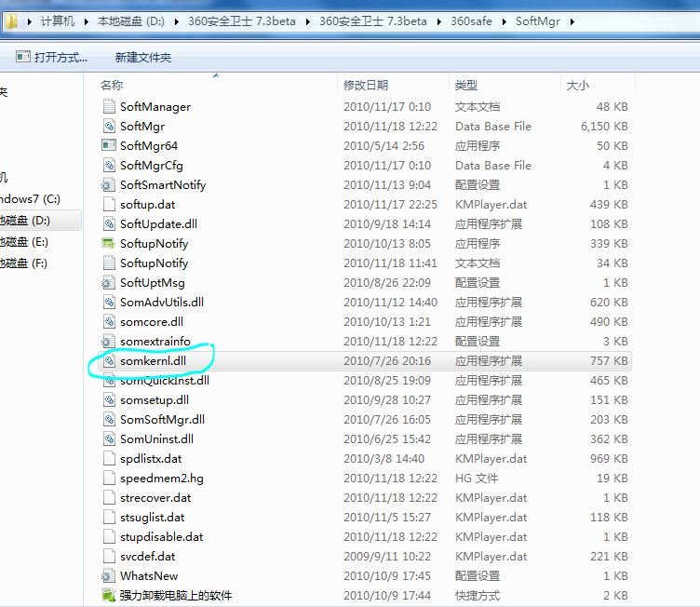Click the 新建文件夹 toolbar button

click(x=142, y=58)
